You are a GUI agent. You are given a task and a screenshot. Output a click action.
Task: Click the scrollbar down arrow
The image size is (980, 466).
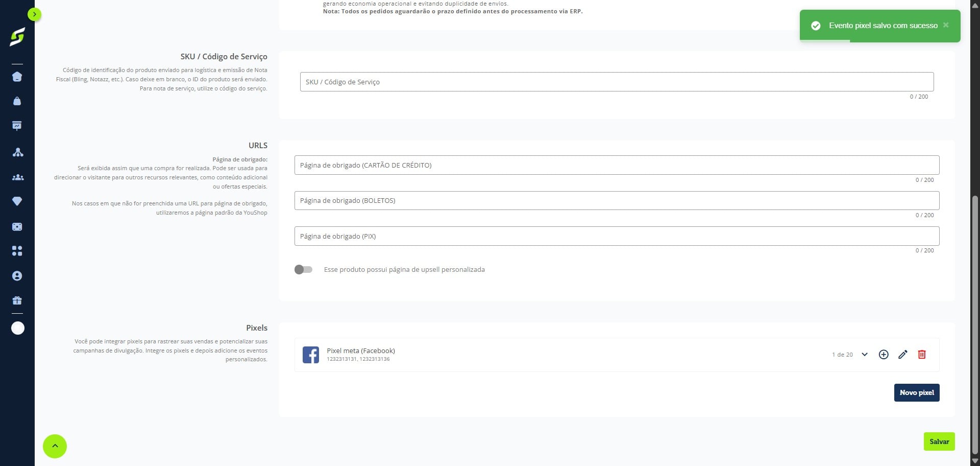[x=975, y=461]
